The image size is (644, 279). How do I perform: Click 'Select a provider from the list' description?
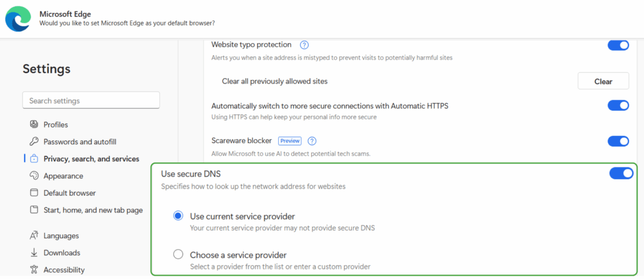click(280, 267)
